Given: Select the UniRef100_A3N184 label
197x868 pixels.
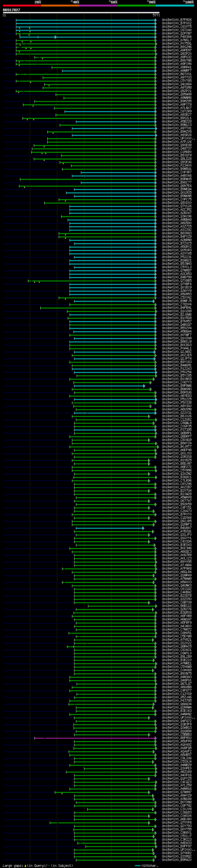Looking at the screenshot, I should pos(177,799).
